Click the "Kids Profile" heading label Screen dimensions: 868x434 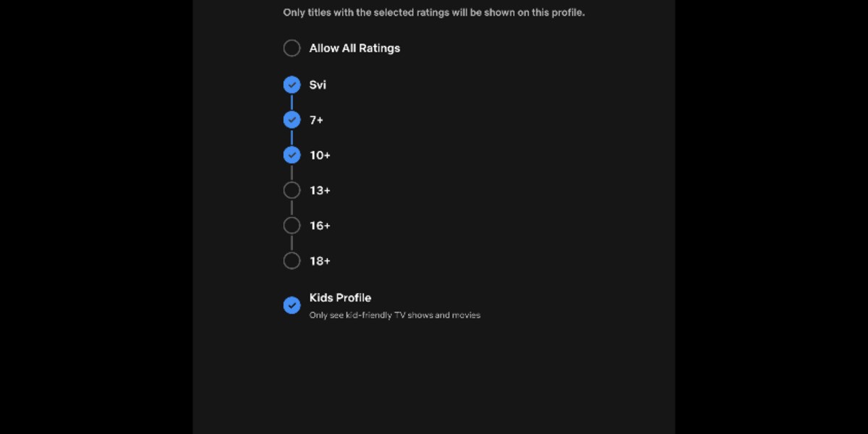[x=340, y=298]
